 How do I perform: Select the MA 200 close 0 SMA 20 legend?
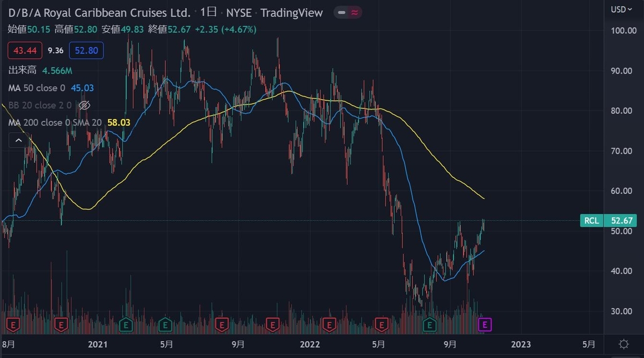55,123
